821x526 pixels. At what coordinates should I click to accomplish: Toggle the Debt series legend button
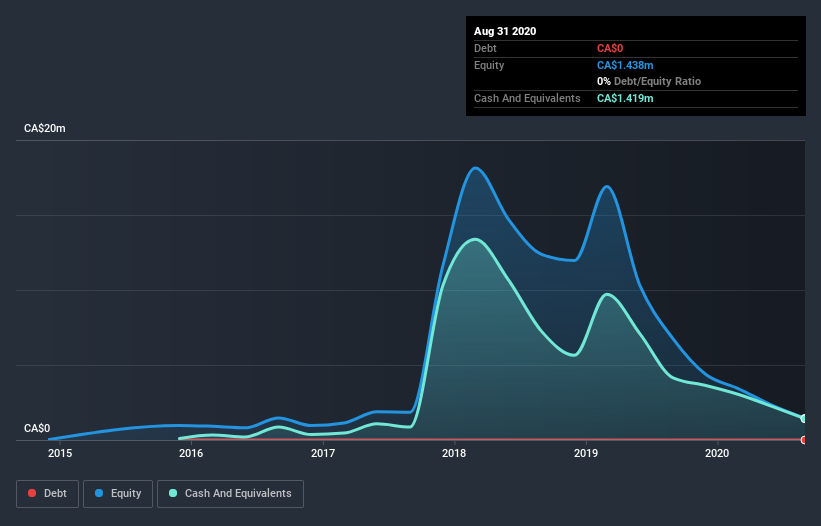(48, 494)
